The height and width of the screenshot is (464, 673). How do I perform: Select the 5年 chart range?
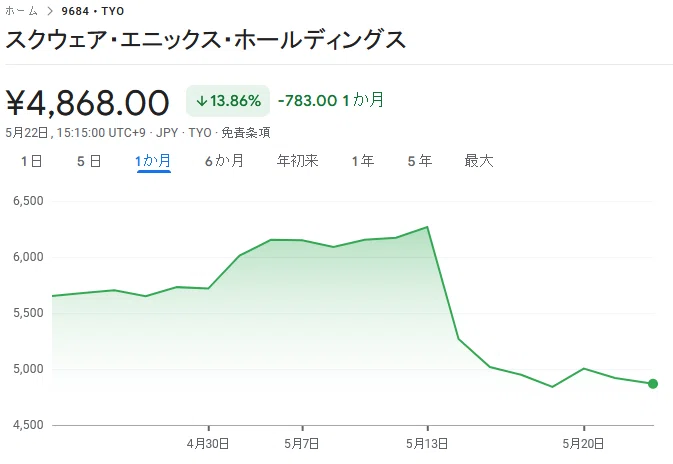click(x=420, y=161)
